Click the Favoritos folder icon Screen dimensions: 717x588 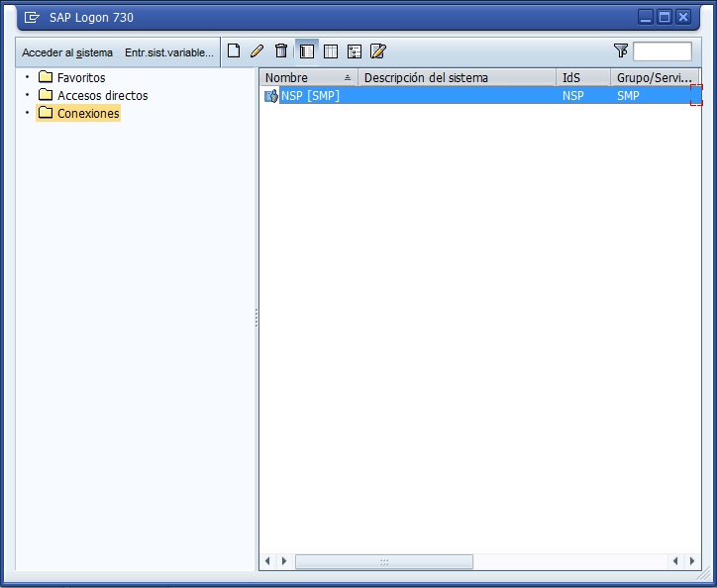coord(46,76)
